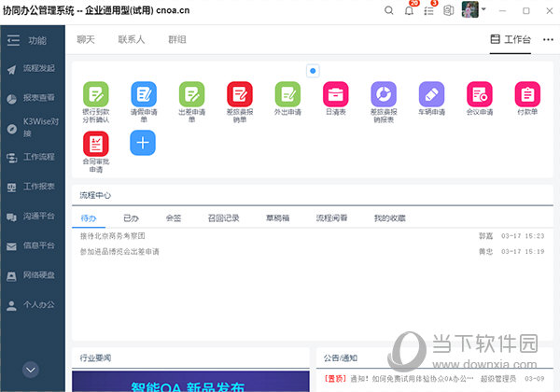The height and width of the screenshot is (392, 560).
Task: Open 报表查看 in the sidebar
Action: click(x=32, y=98)
